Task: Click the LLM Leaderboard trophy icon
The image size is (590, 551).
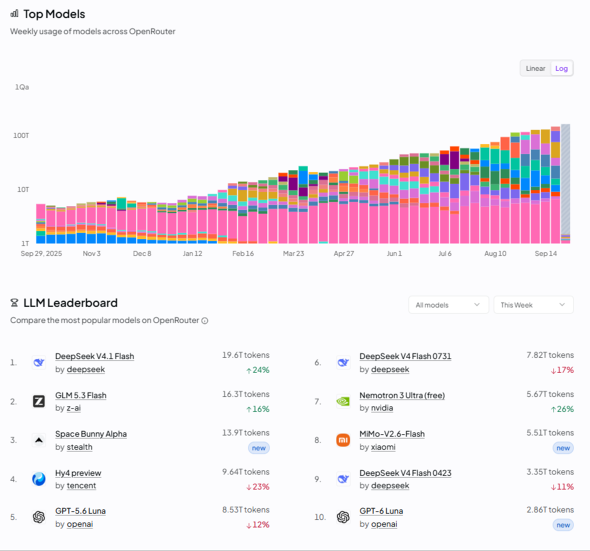Action: click(14, 303)
